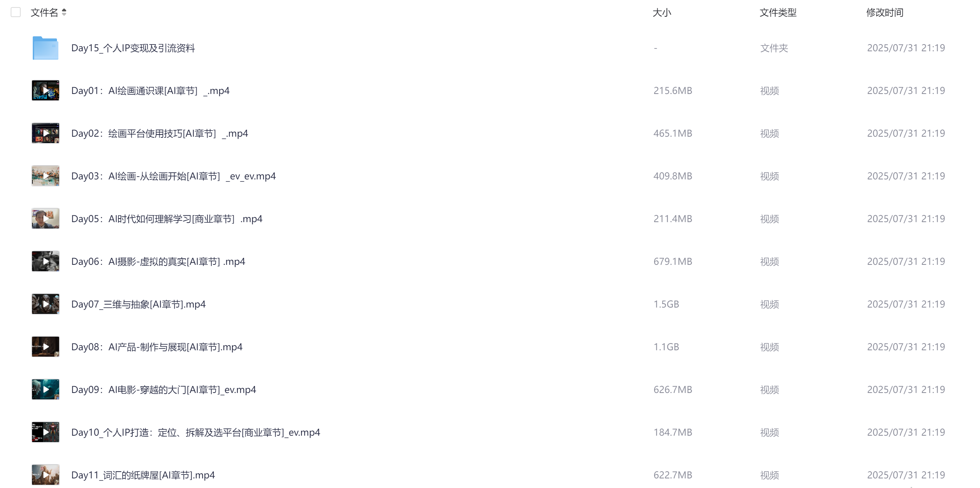The image size is (980, 488).
Task: Play the Day07_三维与抽象 video thumbnail
Action: (45, 304)
